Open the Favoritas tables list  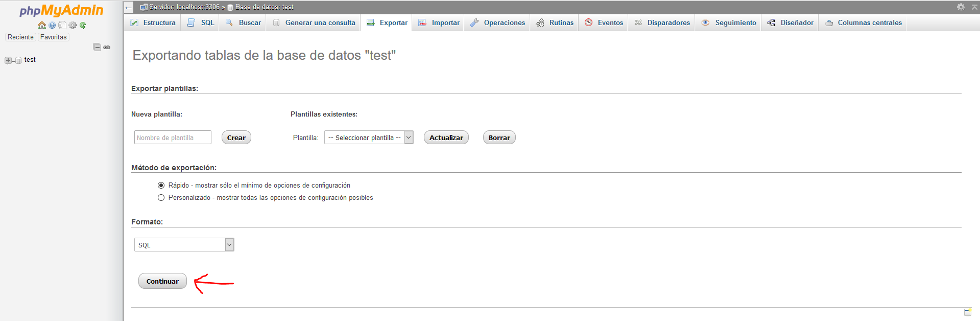coord(54,37)
